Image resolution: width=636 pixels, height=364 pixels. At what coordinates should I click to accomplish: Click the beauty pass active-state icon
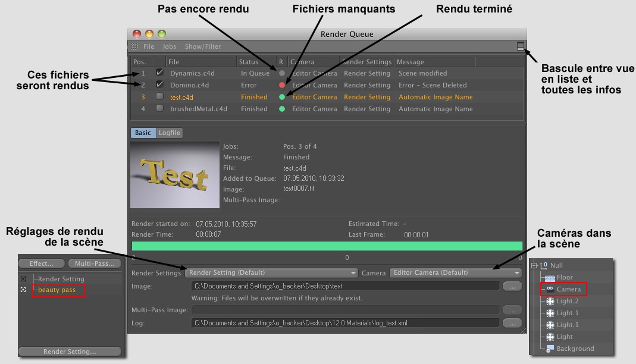coord(23,290)
